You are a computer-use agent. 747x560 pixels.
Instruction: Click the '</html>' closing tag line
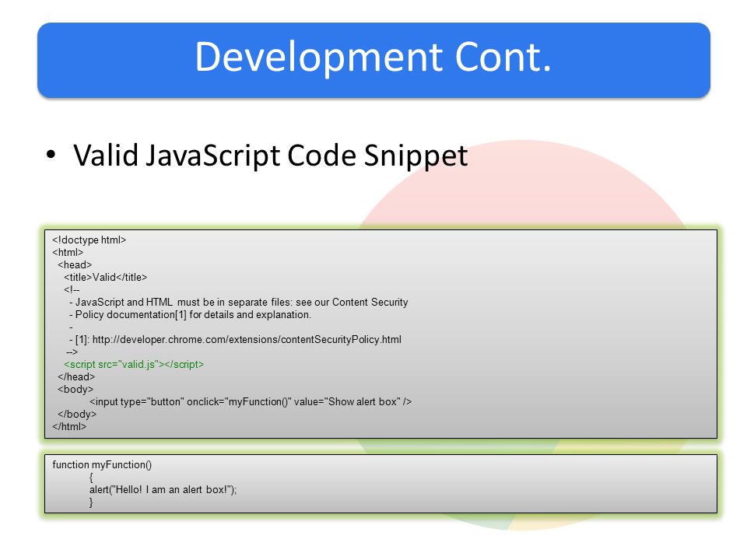click(69, 427)
